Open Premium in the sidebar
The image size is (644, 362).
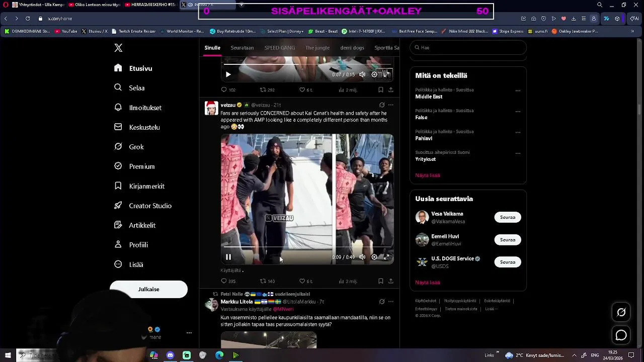[x=134, y=166]
